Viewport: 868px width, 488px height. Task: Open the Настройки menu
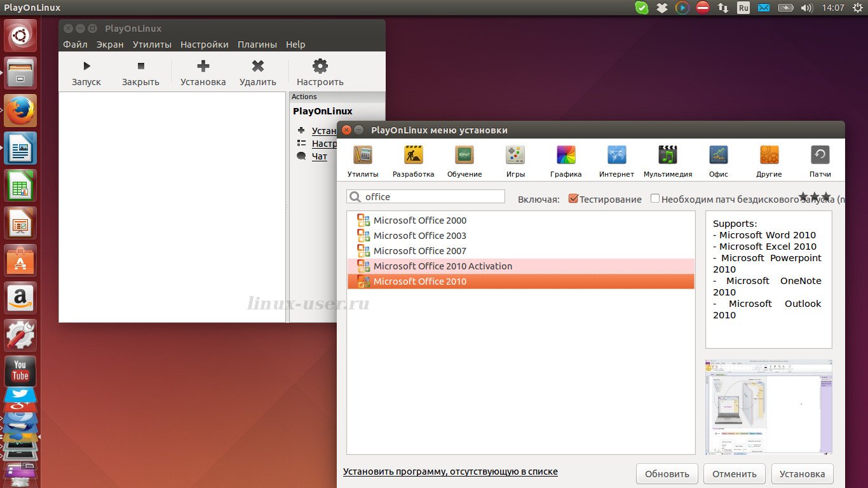point(205,44)
